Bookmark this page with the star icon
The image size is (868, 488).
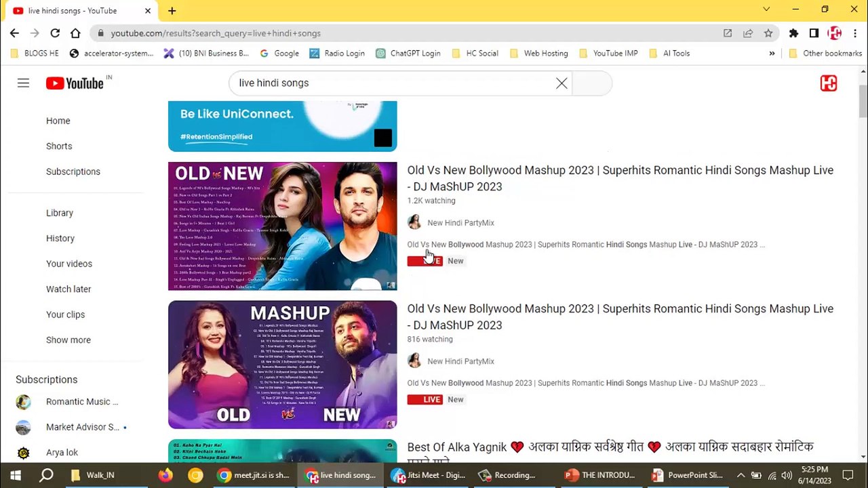pos(768,33)
